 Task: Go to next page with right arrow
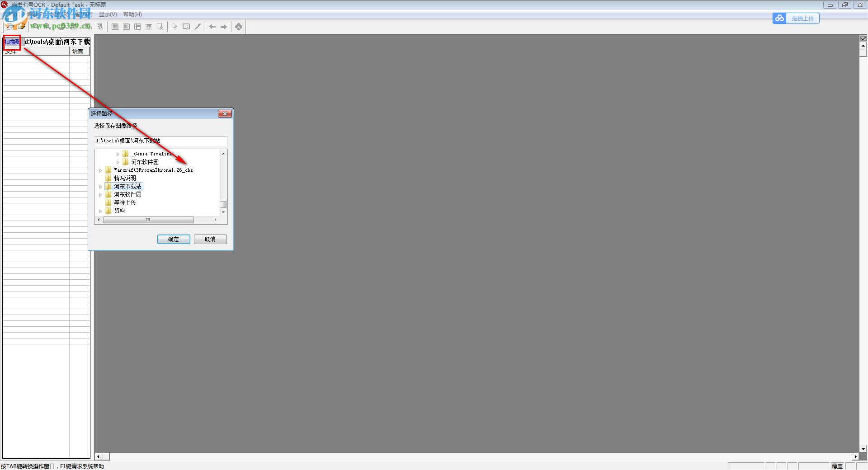coord(223,27)
